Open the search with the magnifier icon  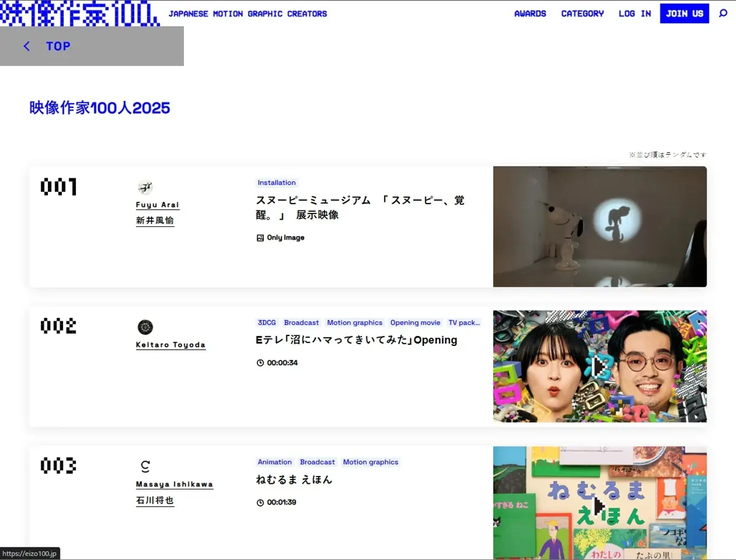point(724,13)
